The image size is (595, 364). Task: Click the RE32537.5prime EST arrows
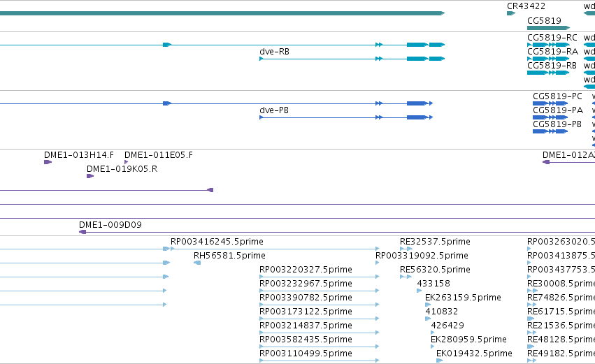coord(406,249)
